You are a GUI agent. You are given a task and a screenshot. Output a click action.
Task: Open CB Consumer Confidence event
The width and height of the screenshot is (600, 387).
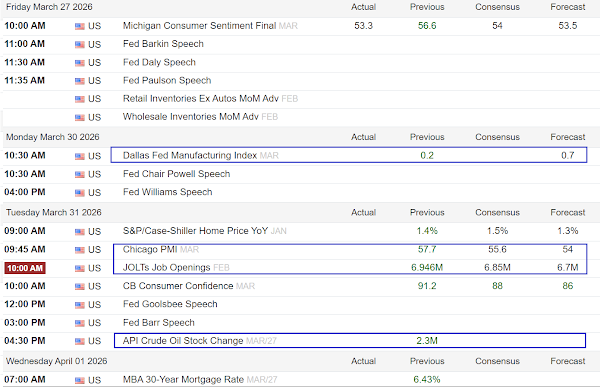pos(178,286)
